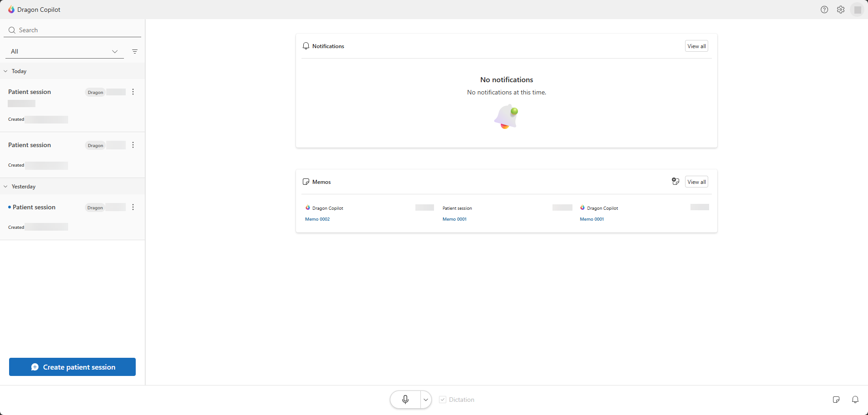Viewport: 868px width, 415px height.
Task: Open Memo 0001 under rightmost Dragon Copilot
Action: pos(592,219)
